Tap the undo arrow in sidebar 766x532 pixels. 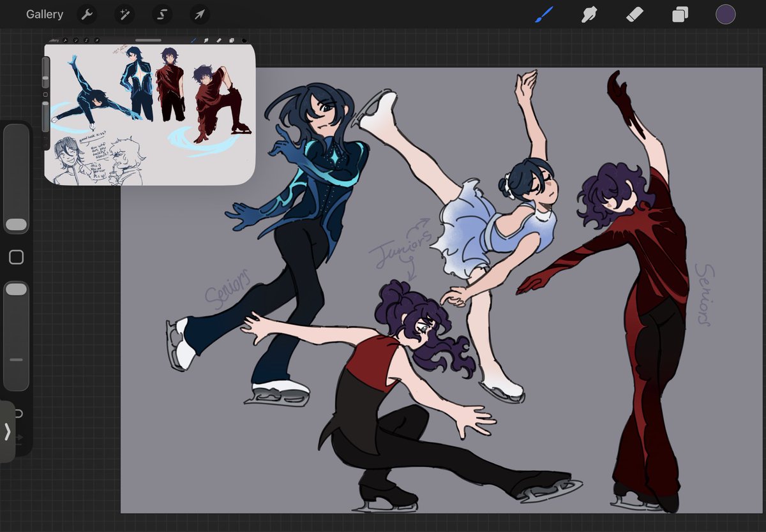coord(18,413)
